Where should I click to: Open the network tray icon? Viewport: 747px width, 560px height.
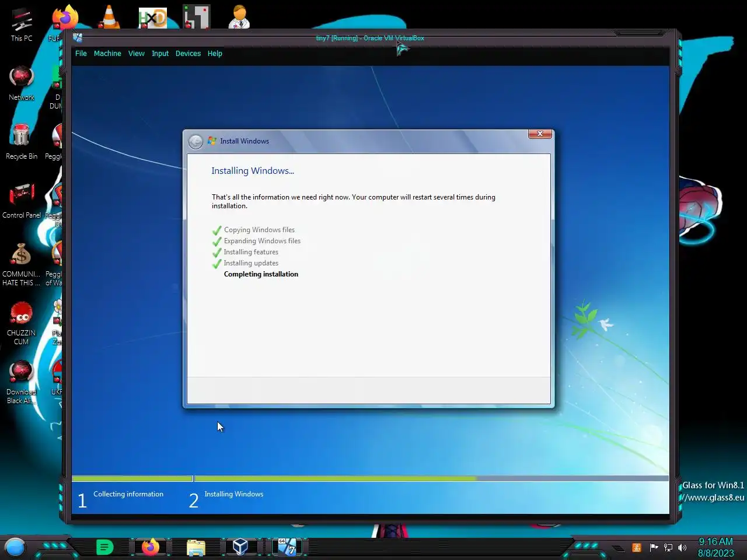click(668, 548)
